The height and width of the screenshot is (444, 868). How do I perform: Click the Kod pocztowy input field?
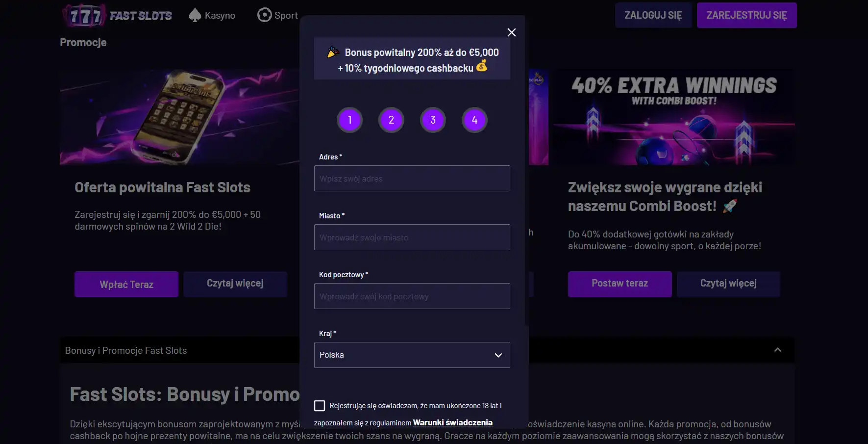412,296
